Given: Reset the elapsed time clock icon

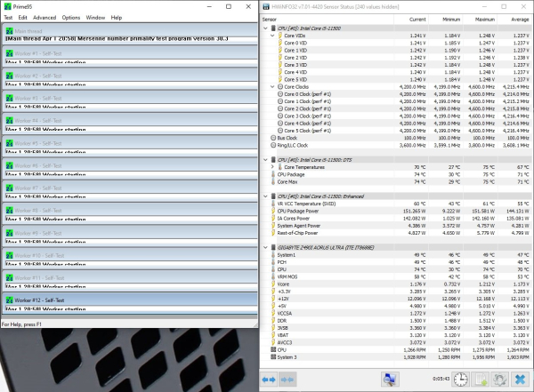Looking at the screenshot, I should click(x=459, y=380).
